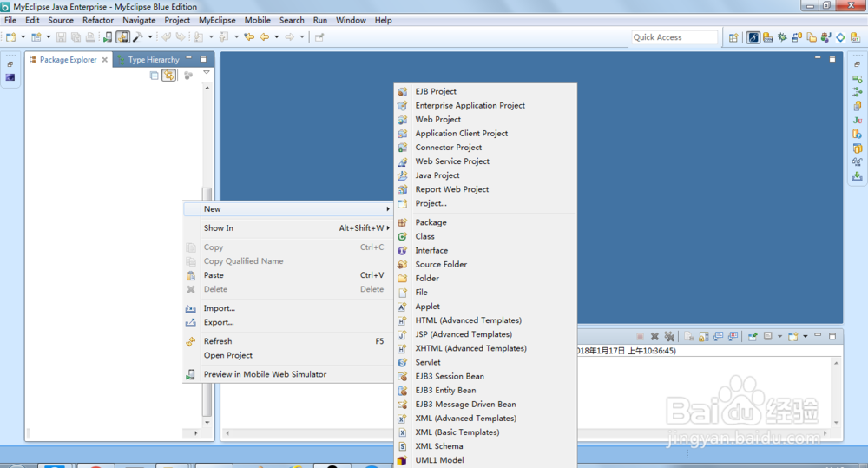The width and height of the screenshot is (868, 468).
Task: Open Import... from context menu
Action: (288, 308)
